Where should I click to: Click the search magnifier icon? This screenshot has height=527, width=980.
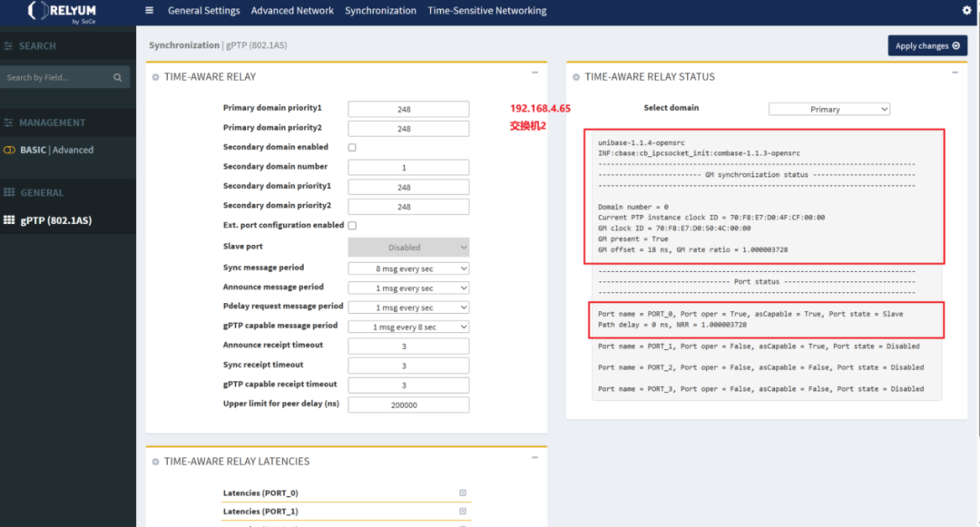click(117, 77)
